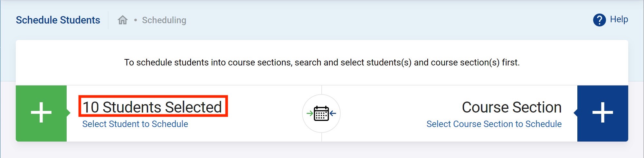Open the Scheduling breadcrumb

point(164,20)
